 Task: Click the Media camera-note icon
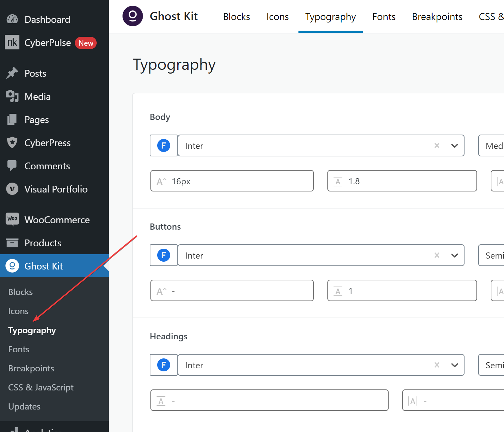12,96
